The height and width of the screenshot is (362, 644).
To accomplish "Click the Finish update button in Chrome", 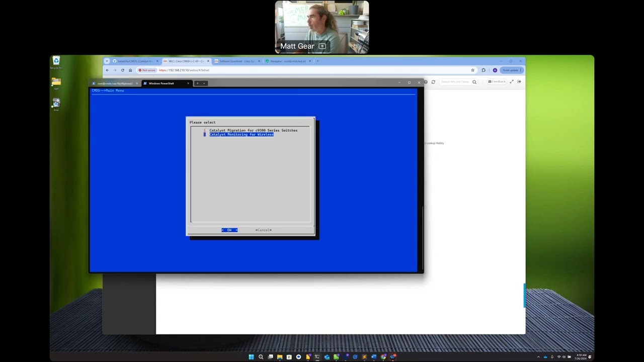I will click(x=512, y=70).
